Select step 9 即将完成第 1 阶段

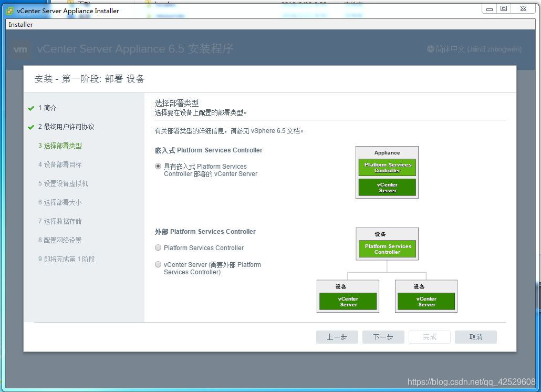(x=67, y=259)
